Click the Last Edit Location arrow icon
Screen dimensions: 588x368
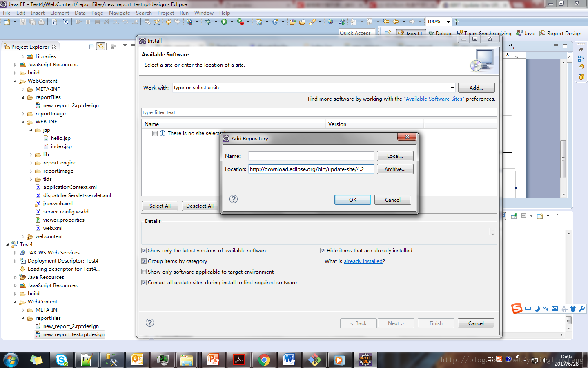386,22
